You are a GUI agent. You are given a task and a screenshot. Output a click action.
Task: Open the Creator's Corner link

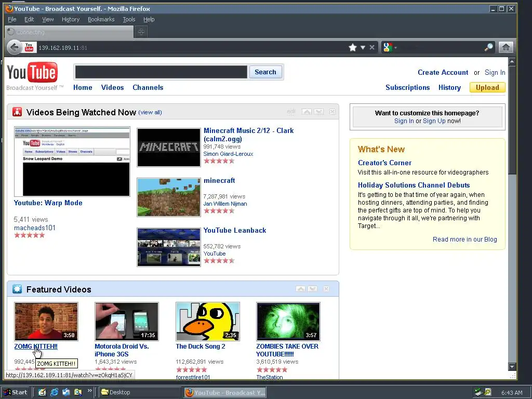(385, 163)
